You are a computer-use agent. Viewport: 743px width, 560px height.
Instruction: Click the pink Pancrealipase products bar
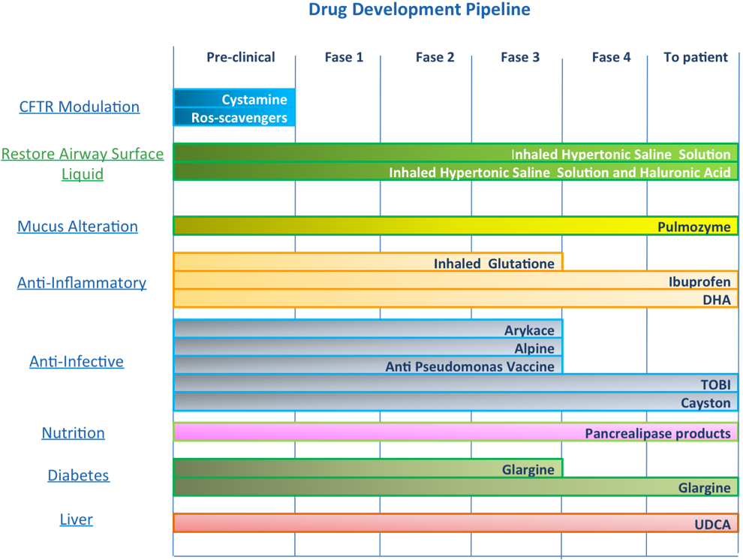(456, 432)
